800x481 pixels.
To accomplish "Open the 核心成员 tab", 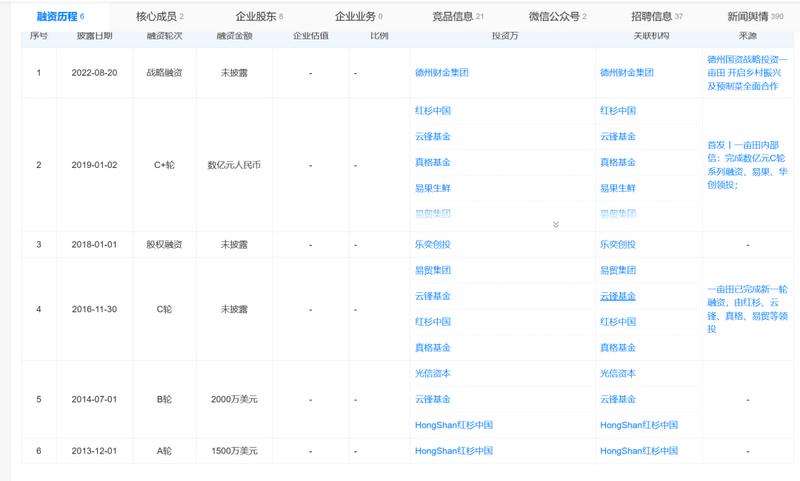I will pos(160,16).
